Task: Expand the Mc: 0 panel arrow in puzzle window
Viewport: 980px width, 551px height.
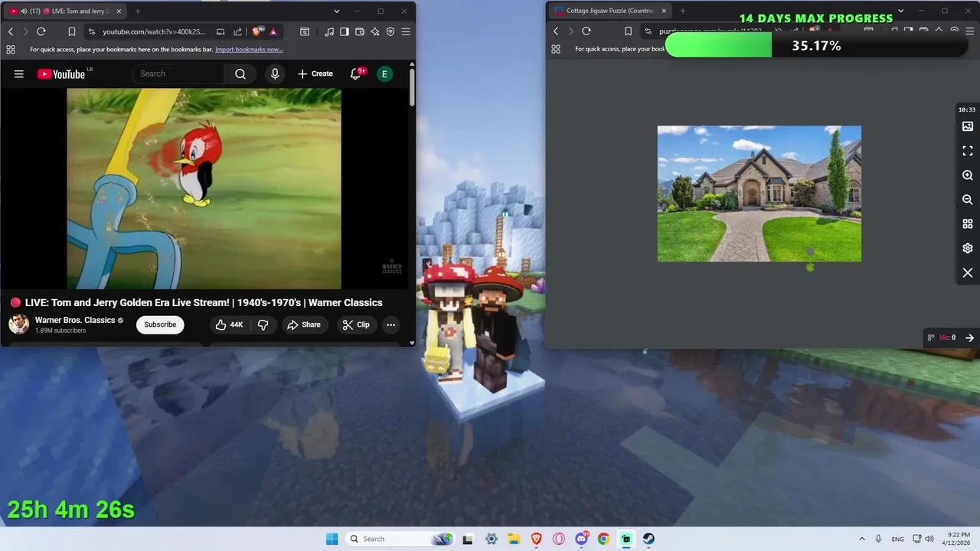Action: [969, 337]
